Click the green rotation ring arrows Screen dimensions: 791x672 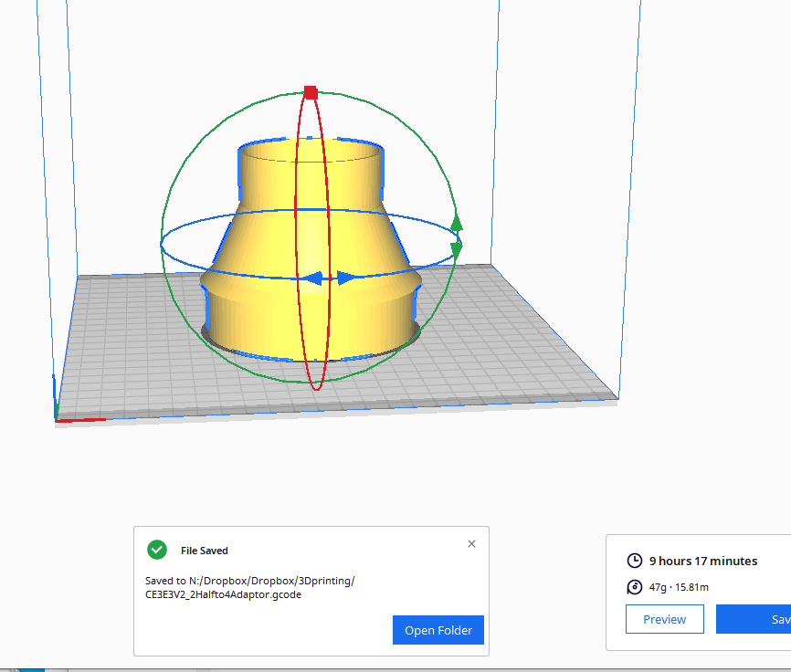coord(456,236)
